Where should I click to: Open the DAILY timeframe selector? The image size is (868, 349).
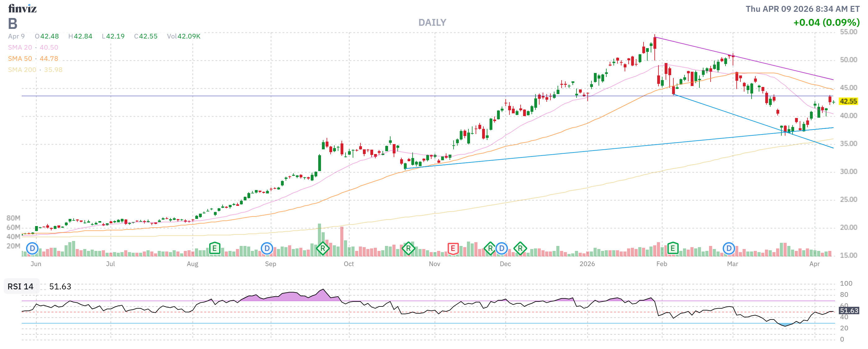(x=432, y=23)
